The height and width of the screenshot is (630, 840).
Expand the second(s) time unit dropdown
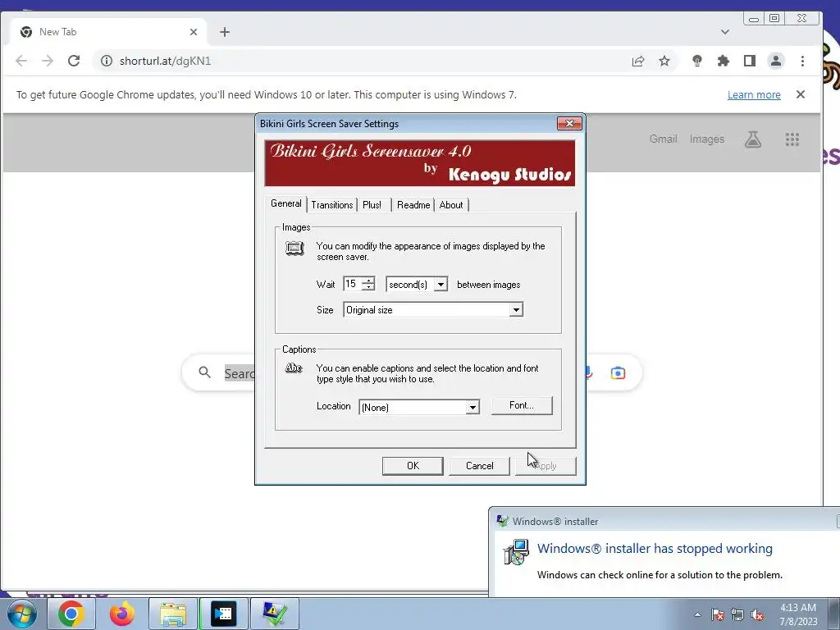[x=441, y=285]
